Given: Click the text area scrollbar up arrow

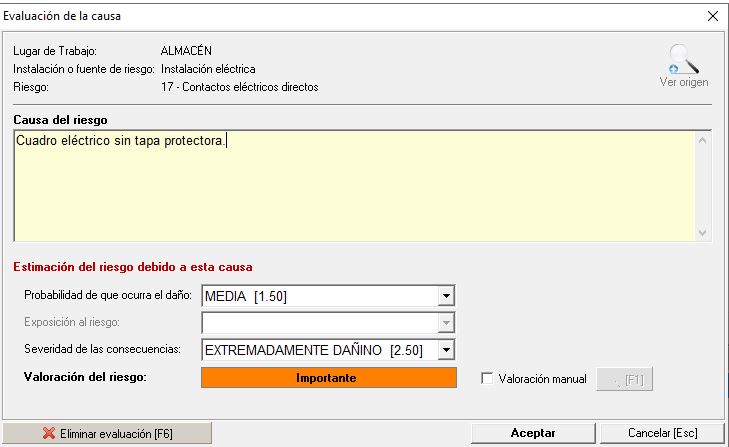Looking at the screenshot, I should [702, 141].
